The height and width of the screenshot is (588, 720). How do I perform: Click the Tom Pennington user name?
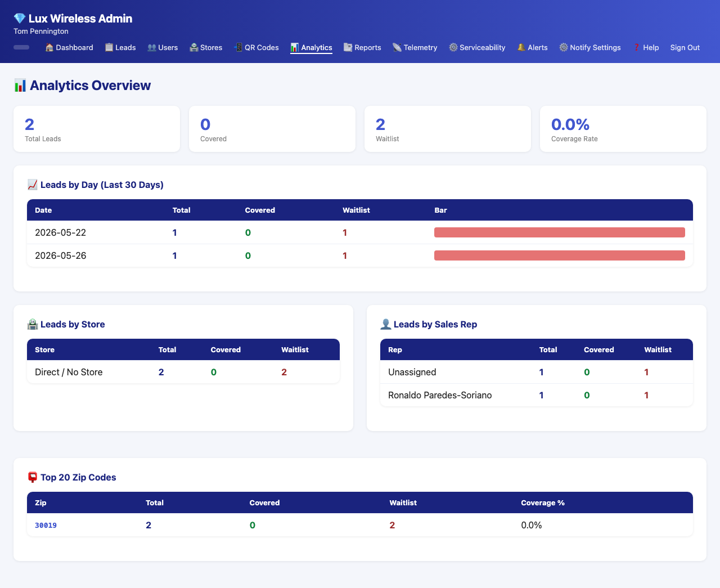(41, 32)
